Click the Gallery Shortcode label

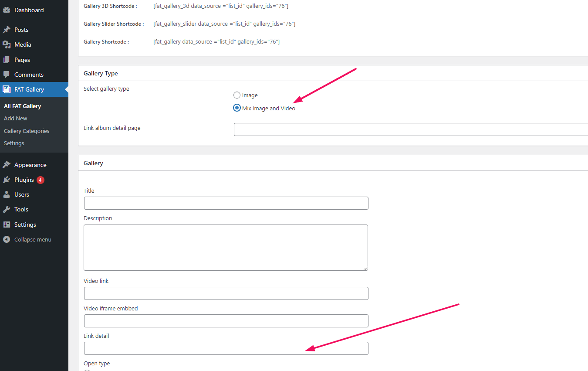click(106, 42)
